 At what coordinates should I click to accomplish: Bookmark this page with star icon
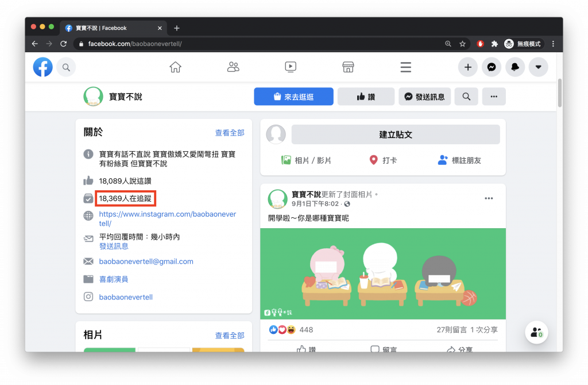pos(462,44)
